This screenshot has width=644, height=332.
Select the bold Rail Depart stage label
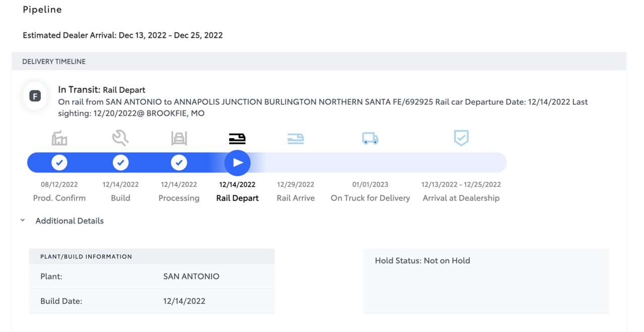(x=238, y=198)
